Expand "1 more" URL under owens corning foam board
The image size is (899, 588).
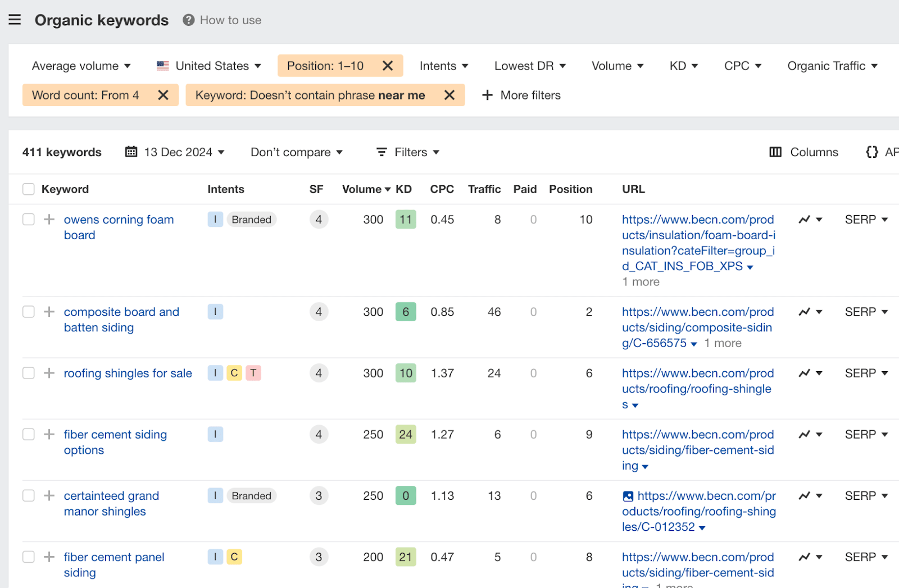click(x=640, y=281)
